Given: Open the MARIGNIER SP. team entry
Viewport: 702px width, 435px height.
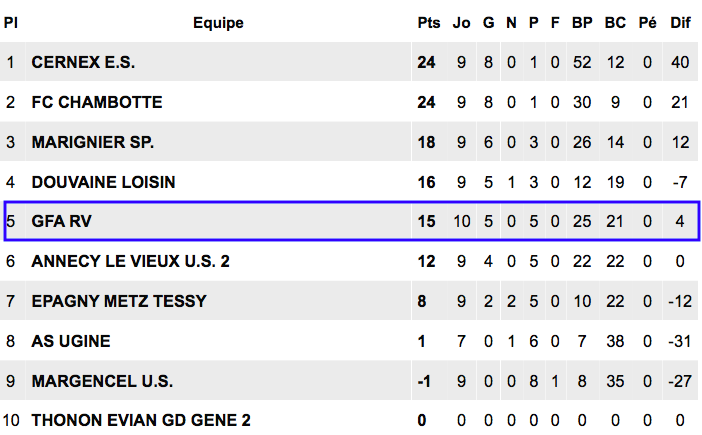Looking at the screenshot, I should (93, 142).
